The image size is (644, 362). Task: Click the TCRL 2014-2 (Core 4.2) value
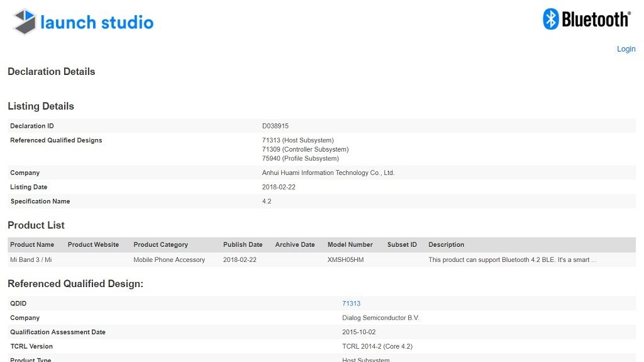click(377, 346)
